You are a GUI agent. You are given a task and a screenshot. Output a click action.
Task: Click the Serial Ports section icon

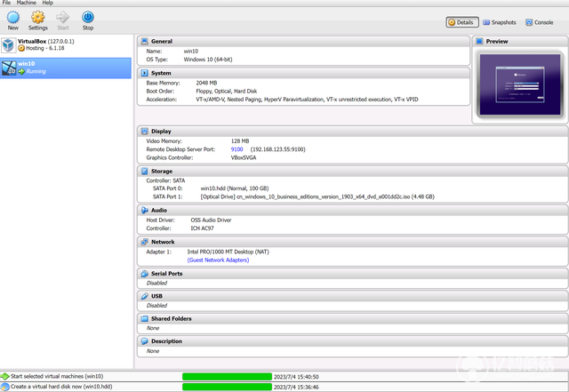pyautogui.click(x=144, y=274)
